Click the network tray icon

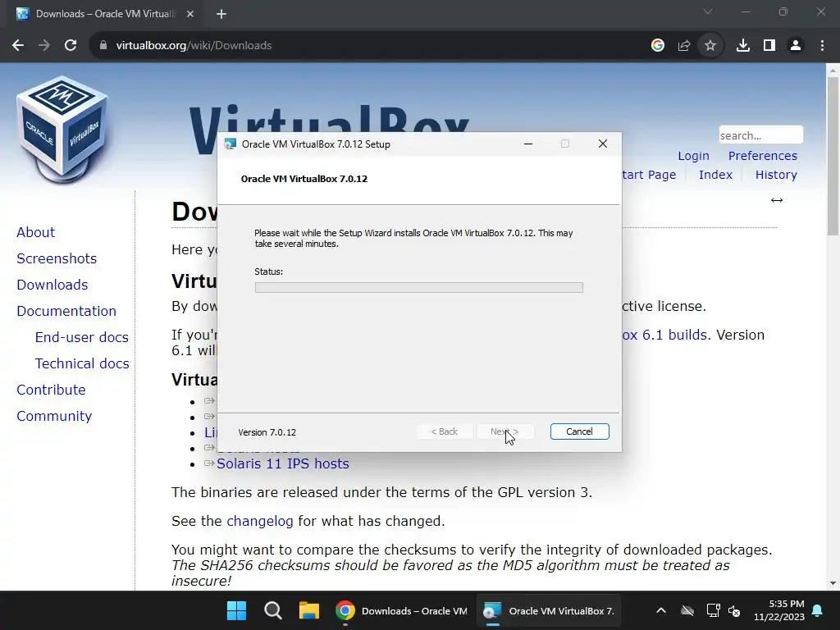click(x=713, y=610)
